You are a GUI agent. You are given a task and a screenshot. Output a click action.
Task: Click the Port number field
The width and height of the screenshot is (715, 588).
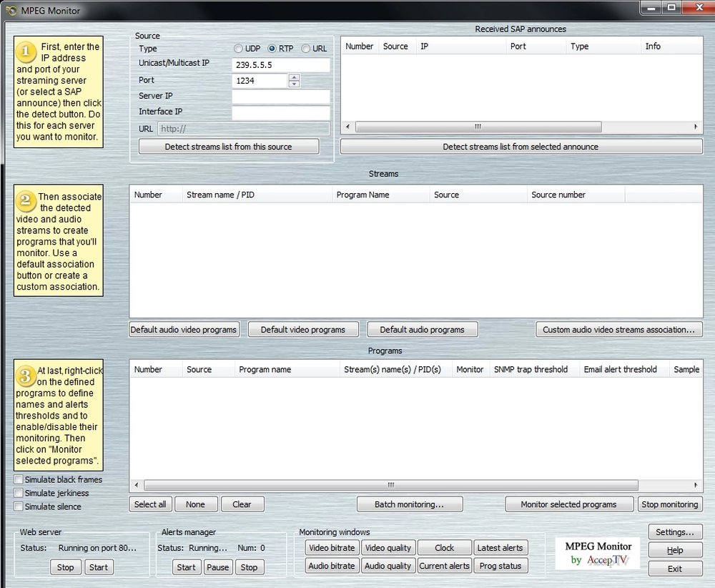(260, 81)
